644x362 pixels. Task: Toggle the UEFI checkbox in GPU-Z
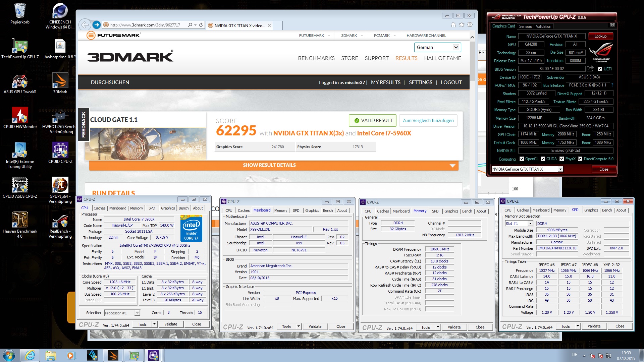point(600,69)
